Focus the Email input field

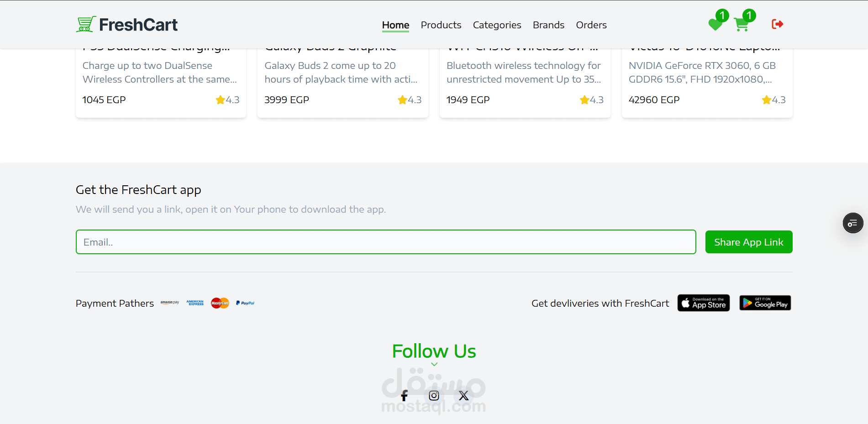386,242
